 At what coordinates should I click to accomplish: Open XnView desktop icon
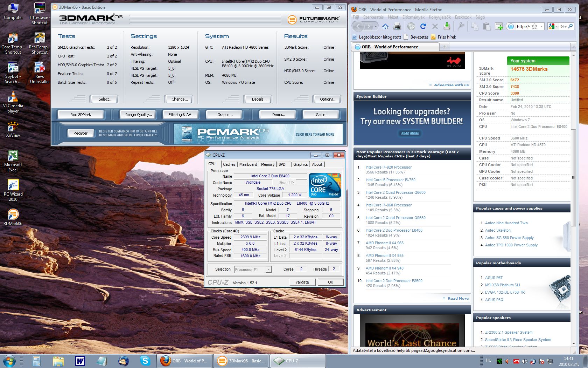click(x=13, y=129)
